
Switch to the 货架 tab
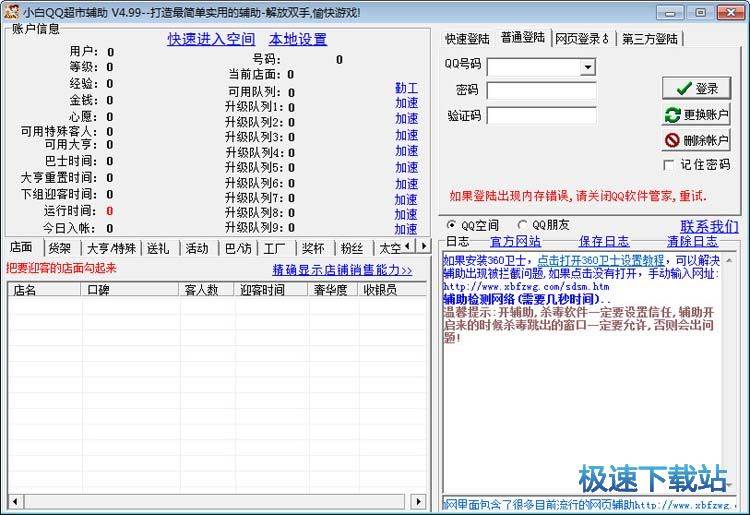click(x=60, y=248)
